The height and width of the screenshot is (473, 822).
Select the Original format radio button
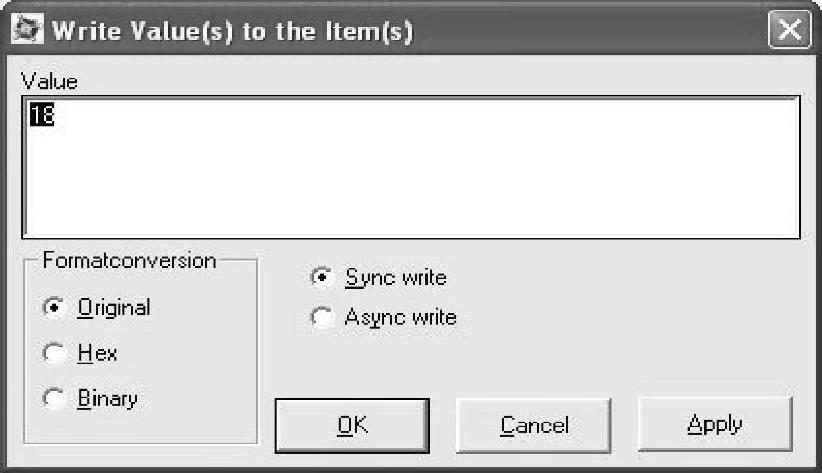point(54,308)
